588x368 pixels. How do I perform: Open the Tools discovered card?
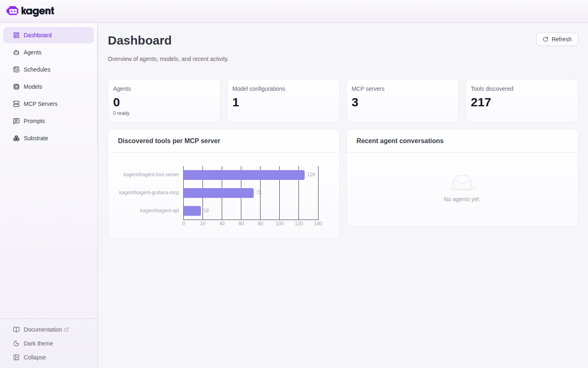522,101
